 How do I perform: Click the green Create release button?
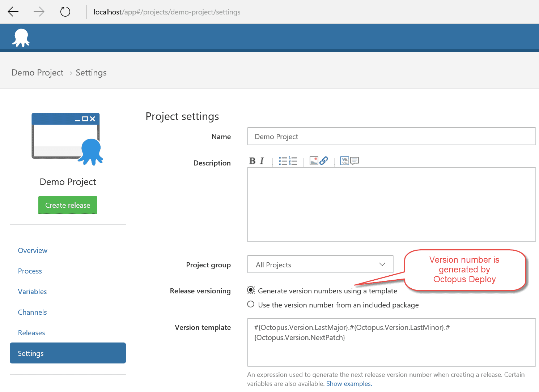[68, 205]
